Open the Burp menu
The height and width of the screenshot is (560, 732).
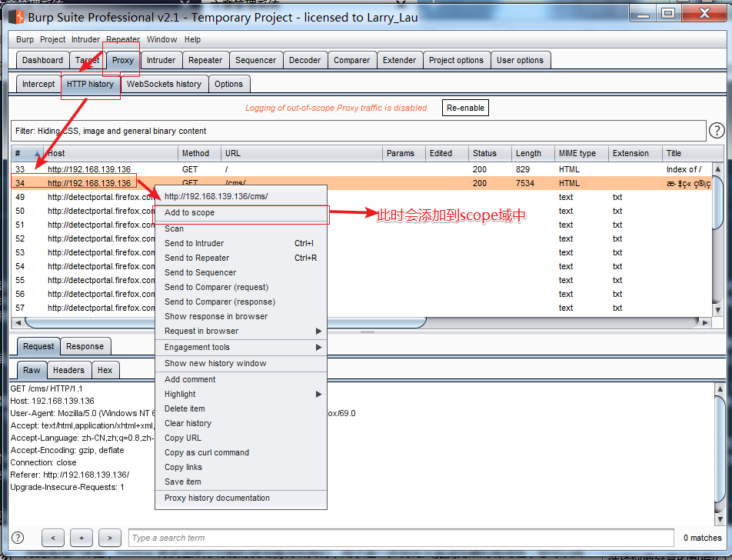[x=25, y=39]
